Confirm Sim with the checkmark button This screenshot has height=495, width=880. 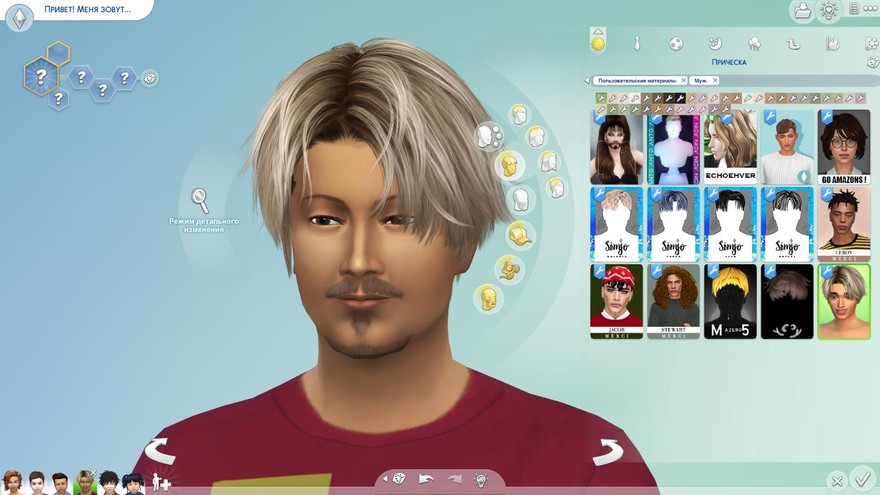(x=862, y=479)
